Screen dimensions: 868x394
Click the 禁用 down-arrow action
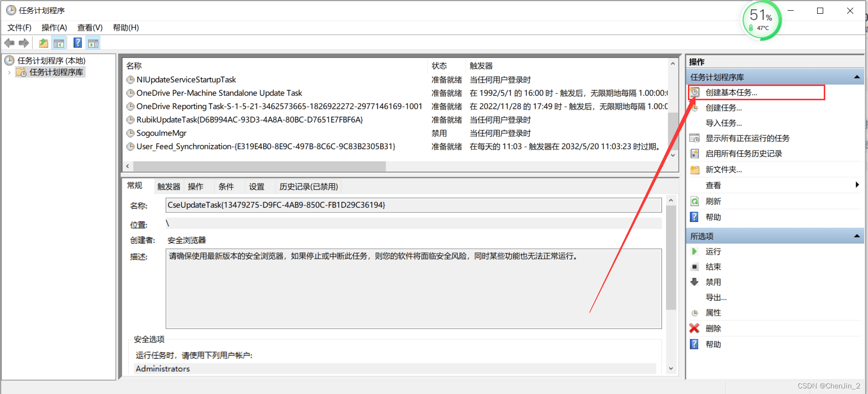click(x=713, y=282)
